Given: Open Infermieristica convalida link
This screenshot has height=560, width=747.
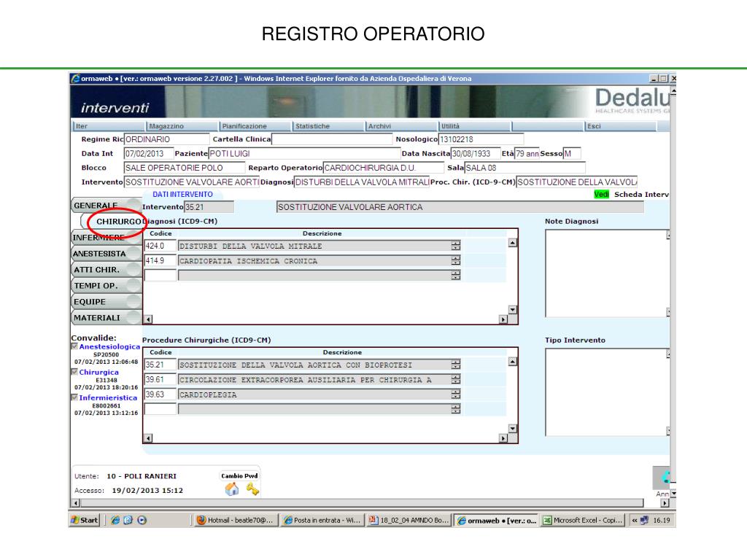Looking at the screenshot, I should pos(108,397).
